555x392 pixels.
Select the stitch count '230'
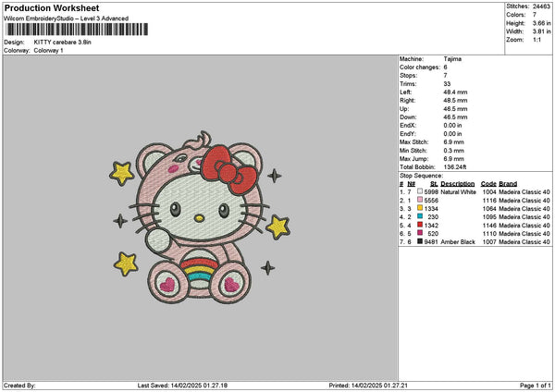[x=433, y=217]
